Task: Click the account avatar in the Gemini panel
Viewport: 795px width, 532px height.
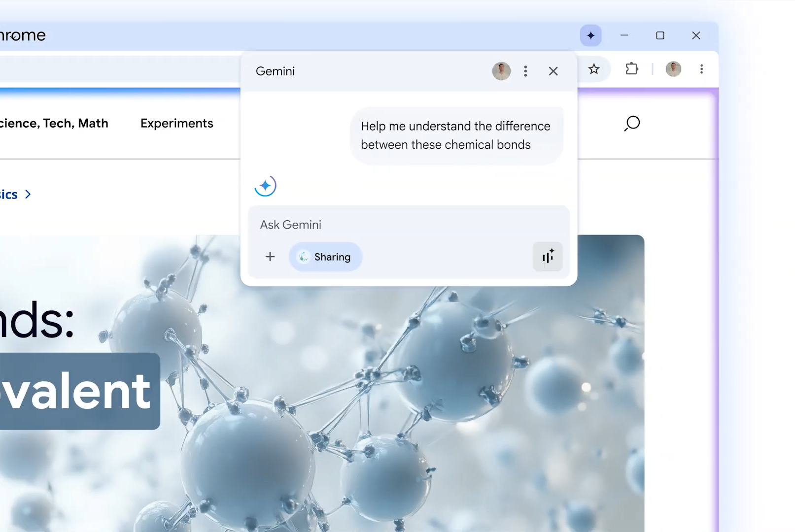Action: pyautogui.click(x=501, y=71)
